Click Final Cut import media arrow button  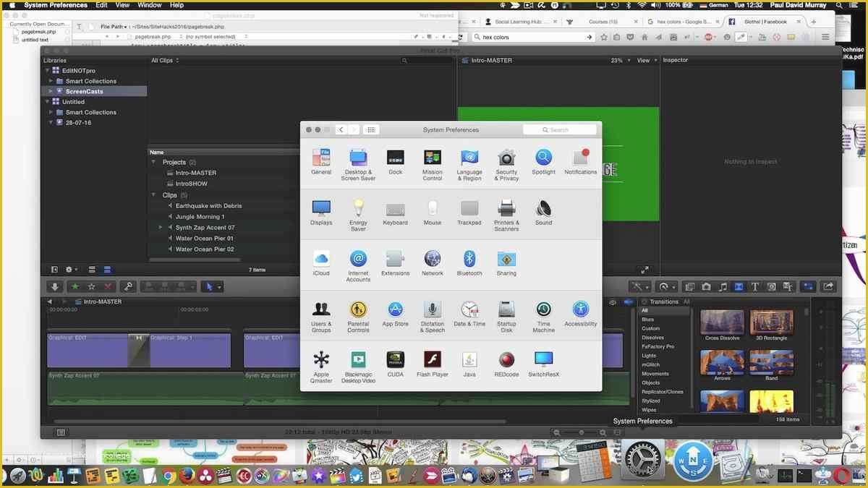(x=54, y=287)
